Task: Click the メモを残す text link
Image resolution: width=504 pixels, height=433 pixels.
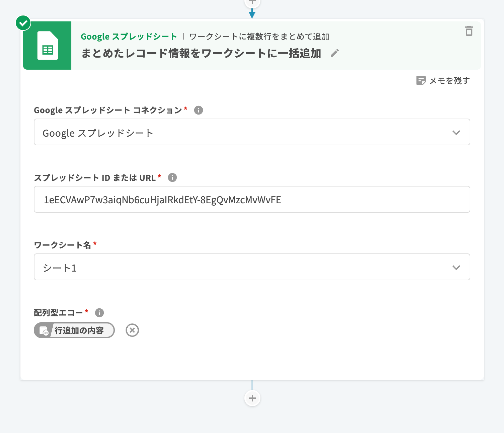Action: point(449,81)
